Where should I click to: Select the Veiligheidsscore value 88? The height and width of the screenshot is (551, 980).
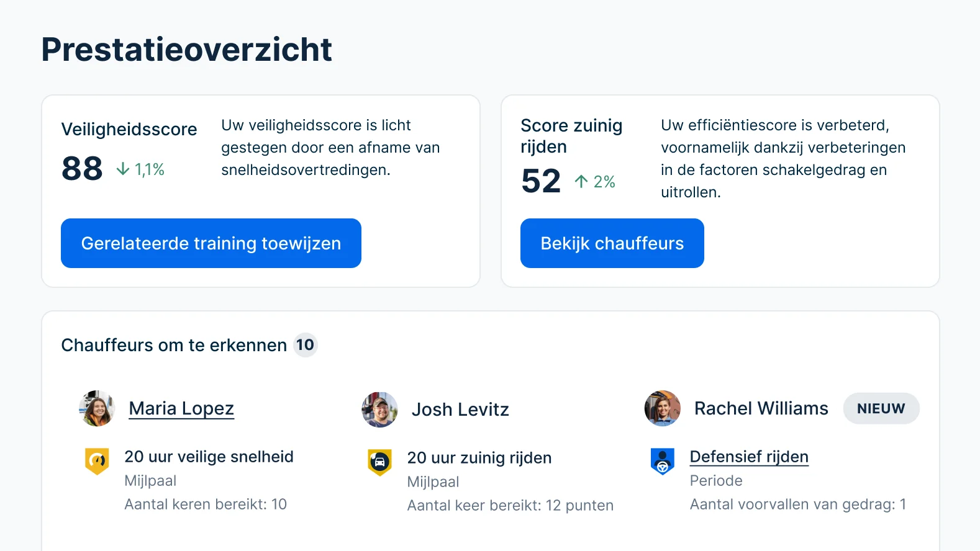coord(81,168)
